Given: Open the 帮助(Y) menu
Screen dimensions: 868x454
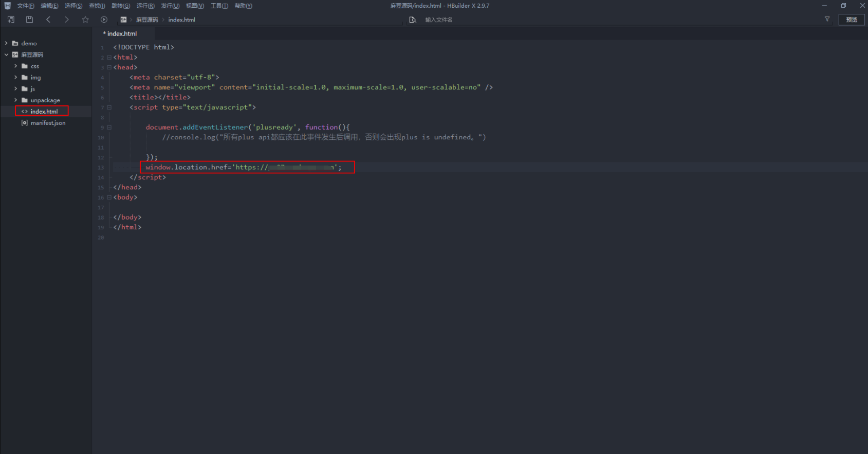Looking at the screenshot, I should pyautogui.click(x=244, y=6).
